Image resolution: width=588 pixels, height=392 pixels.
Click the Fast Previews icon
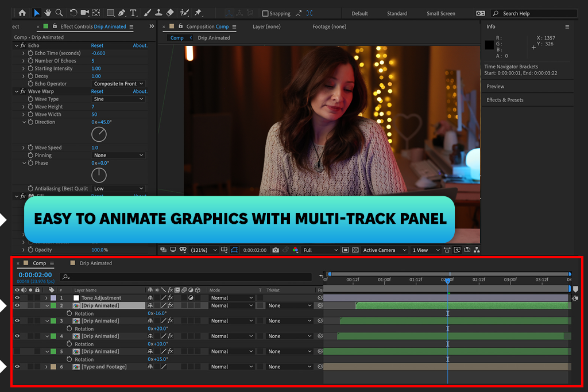(x=457, y=250)
